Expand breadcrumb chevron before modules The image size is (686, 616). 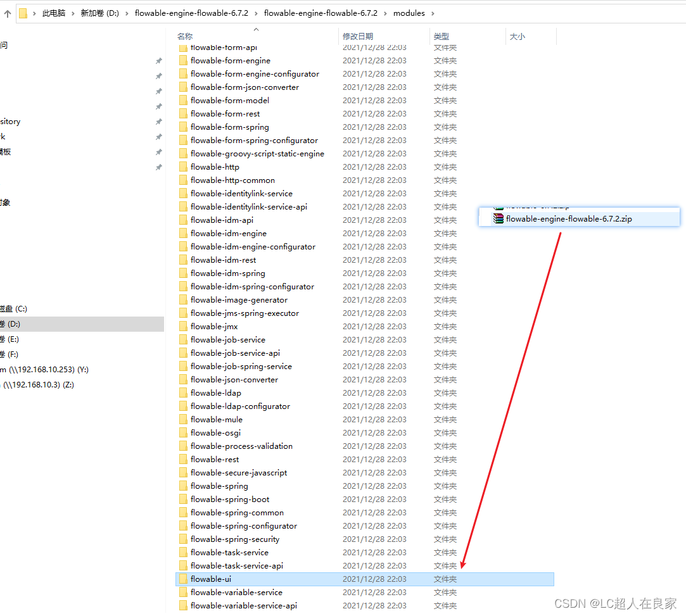coord(385,13)
